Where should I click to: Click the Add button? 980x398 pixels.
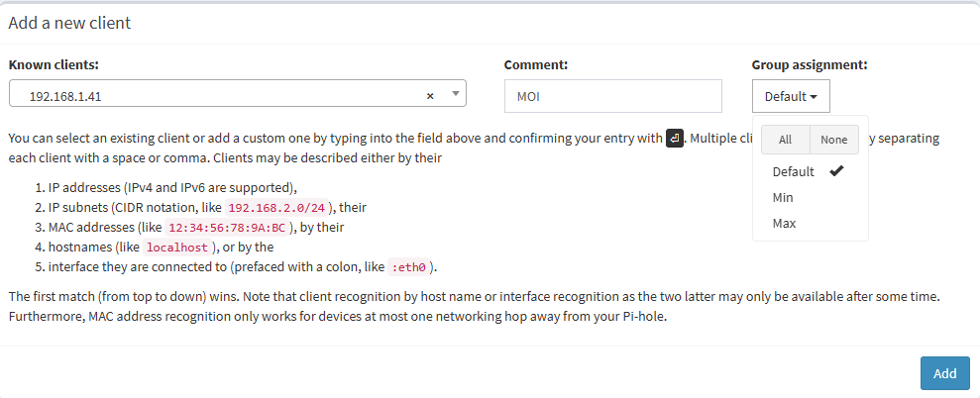coord(944,373)
